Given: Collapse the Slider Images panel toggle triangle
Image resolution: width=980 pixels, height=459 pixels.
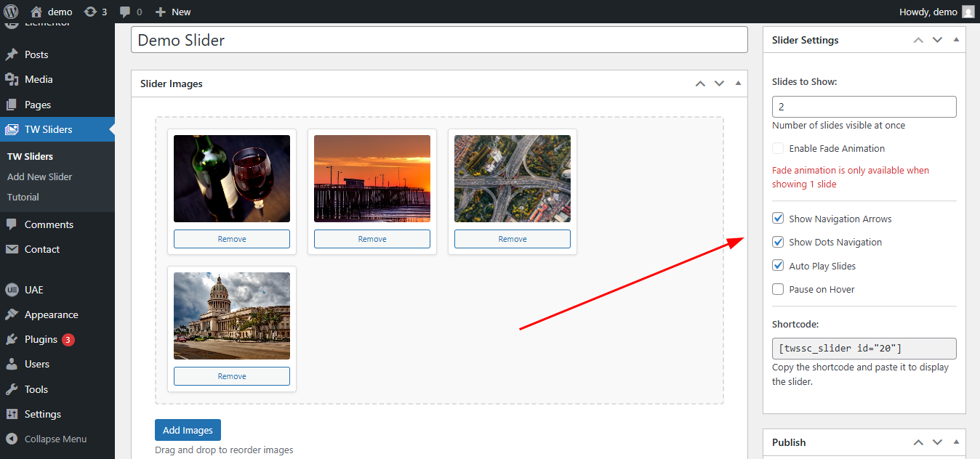Looking at the screenshot, I should [738, 84].
